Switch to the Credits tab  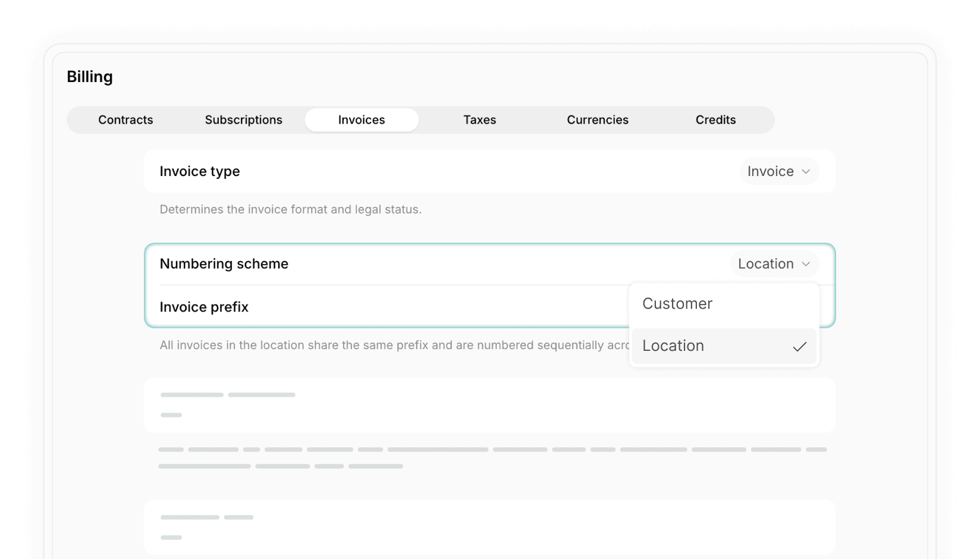(715, 120)
